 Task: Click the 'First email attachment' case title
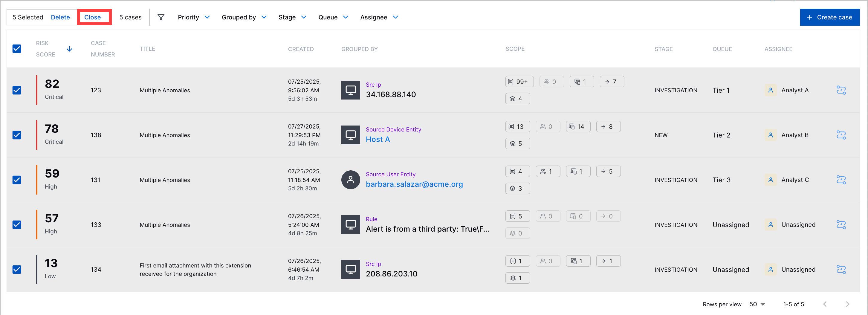[195, 270]
